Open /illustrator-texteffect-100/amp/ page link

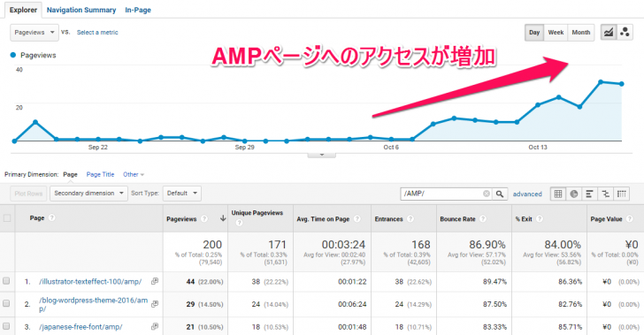90,282
